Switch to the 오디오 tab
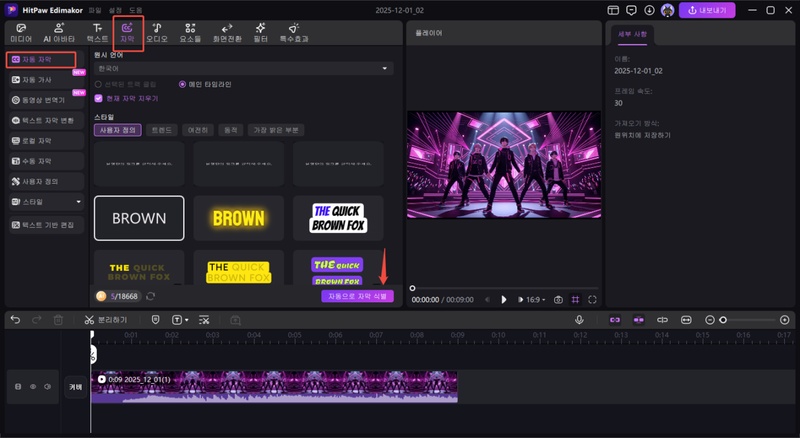 click(x=157, y=33)
